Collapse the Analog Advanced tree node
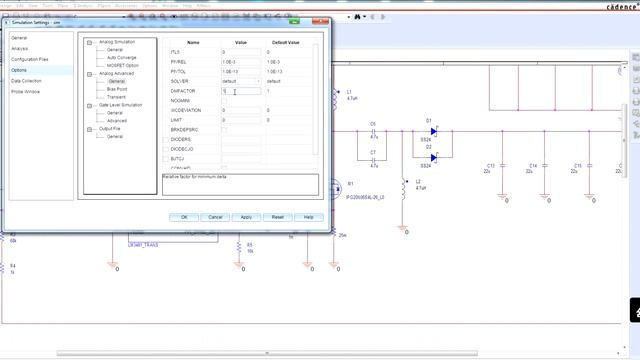The height and width of the screenshot is (360, 640). pos(89,74)
